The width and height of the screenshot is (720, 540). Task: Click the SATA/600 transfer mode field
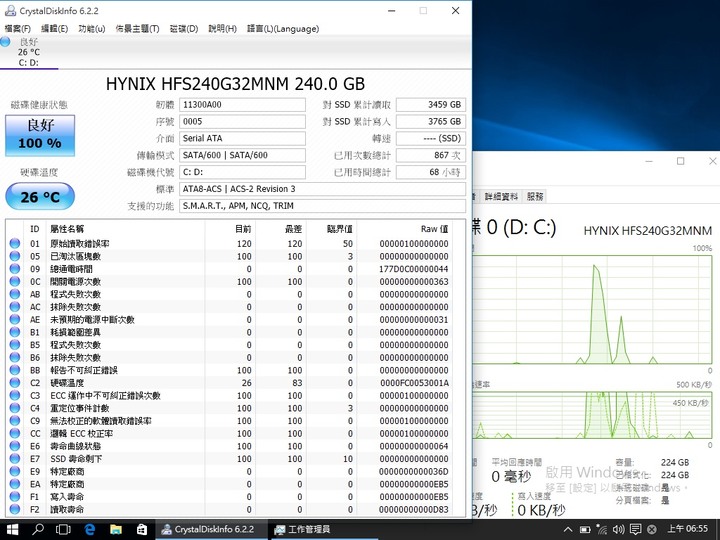[x=242, y=155]
